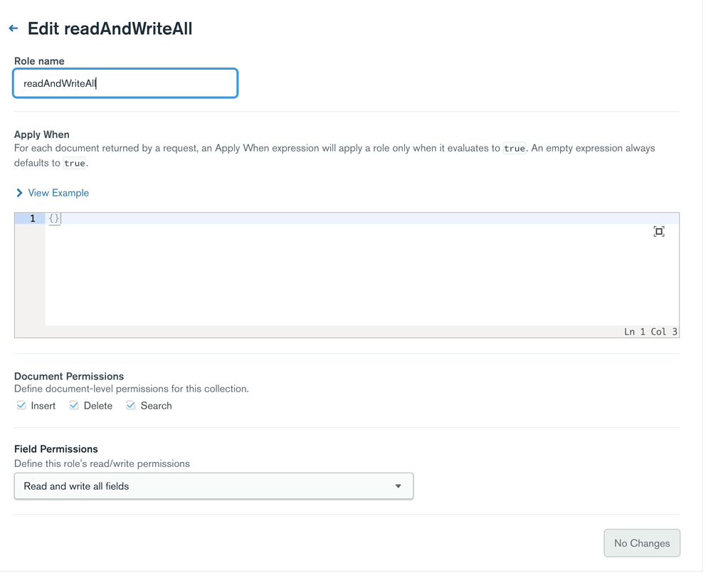This screenshot has width=728, height=583.
Task: Click the Search checkbox label text
Action: [156, 406]
